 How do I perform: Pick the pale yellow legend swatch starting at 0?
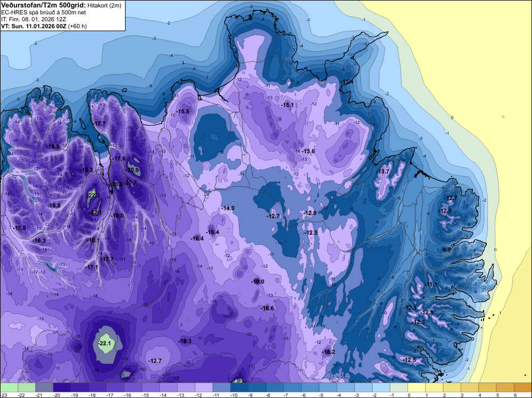coord(417,387)
